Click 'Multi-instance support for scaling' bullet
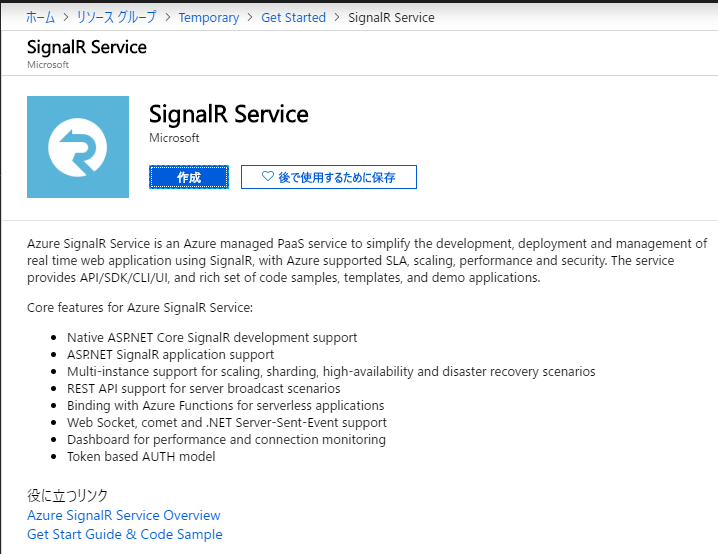Viewport: 718px width, 554px height. [331, 371]
